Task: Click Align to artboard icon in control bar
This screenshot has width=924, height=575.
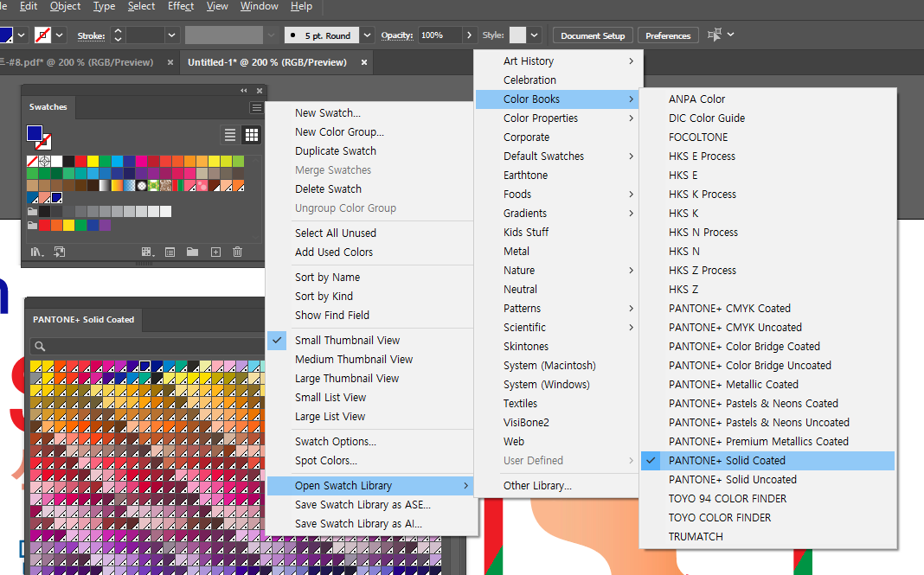Action: click(715, 35)
